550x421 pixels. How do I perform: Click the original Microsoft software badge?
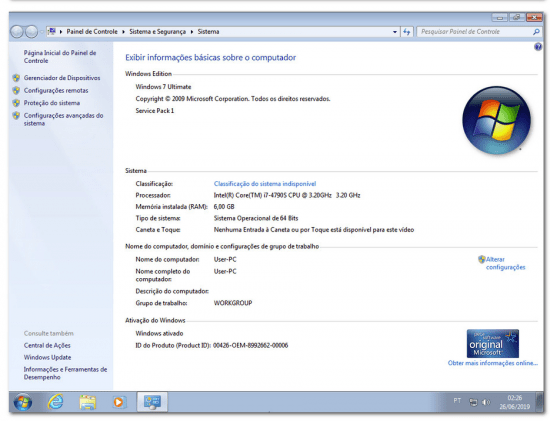coord(492,343)
